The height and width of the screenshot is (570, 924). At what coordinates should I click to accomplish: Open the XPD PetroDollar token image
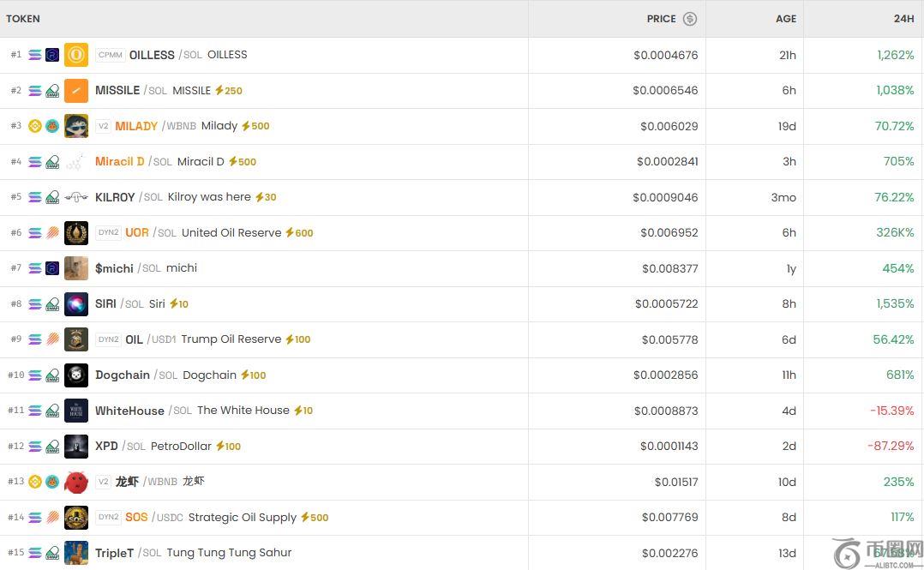[x=76, y=447]
